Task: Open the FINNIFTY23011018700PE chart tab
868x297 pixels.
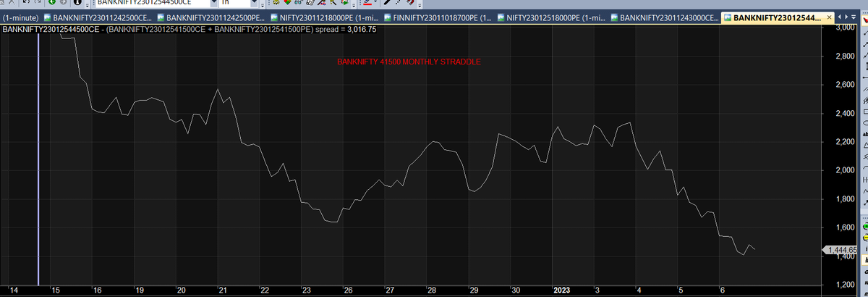Action: click(438, 17)
